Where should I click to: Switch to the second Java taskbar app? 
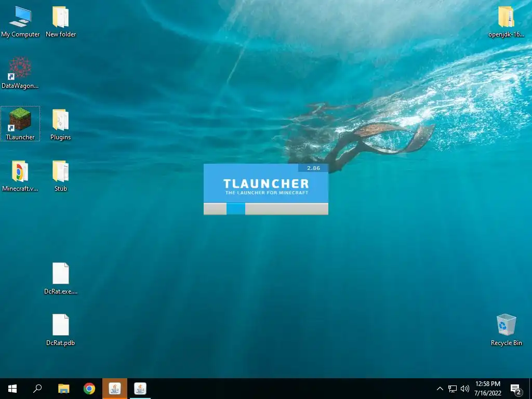coord(140,389)
